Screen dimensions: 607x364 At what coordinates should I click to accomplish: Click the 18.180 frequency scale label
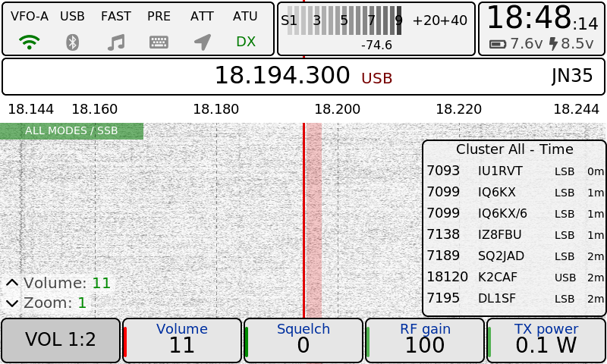pyautogui.click(x=216, y=109)
